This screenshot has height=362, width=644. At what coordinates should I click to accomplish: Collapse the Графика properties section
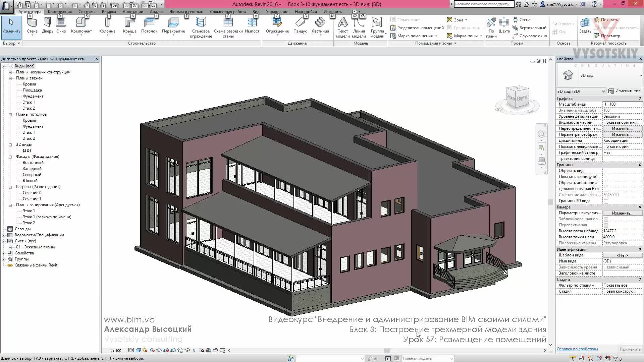[640, 99]
